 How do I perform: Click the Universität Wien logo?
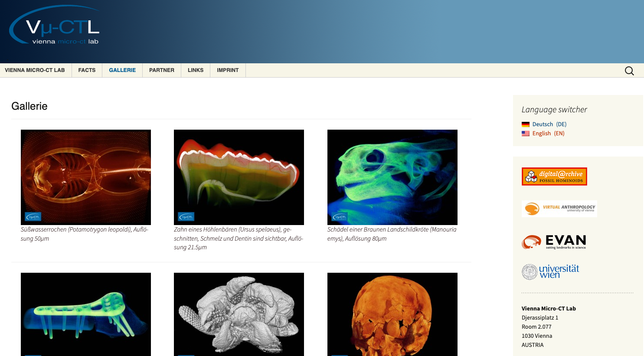click(550, 271)
